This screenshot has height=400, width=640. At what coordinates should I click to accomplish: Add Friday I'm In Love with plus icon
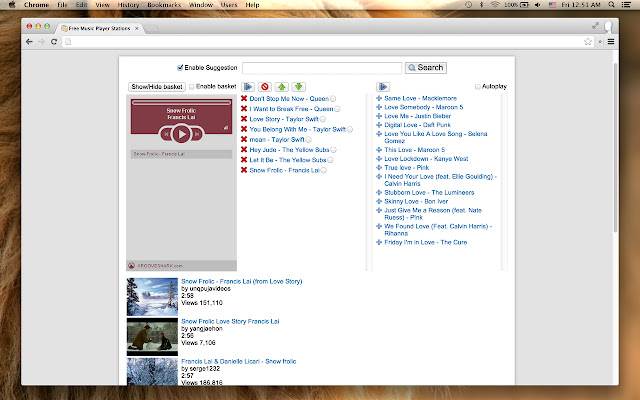(379, 242)
